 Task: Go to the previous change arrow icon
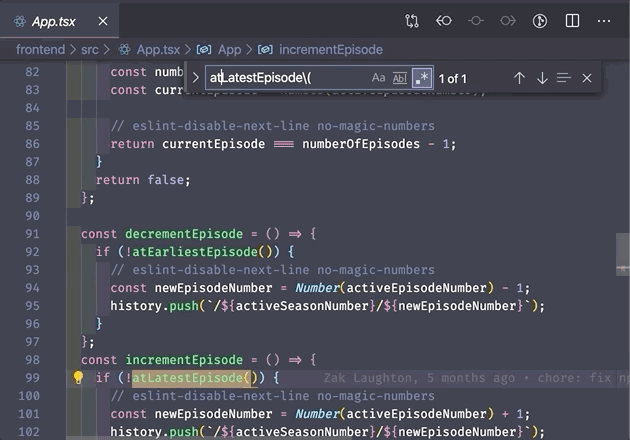(x=444, y=21)
